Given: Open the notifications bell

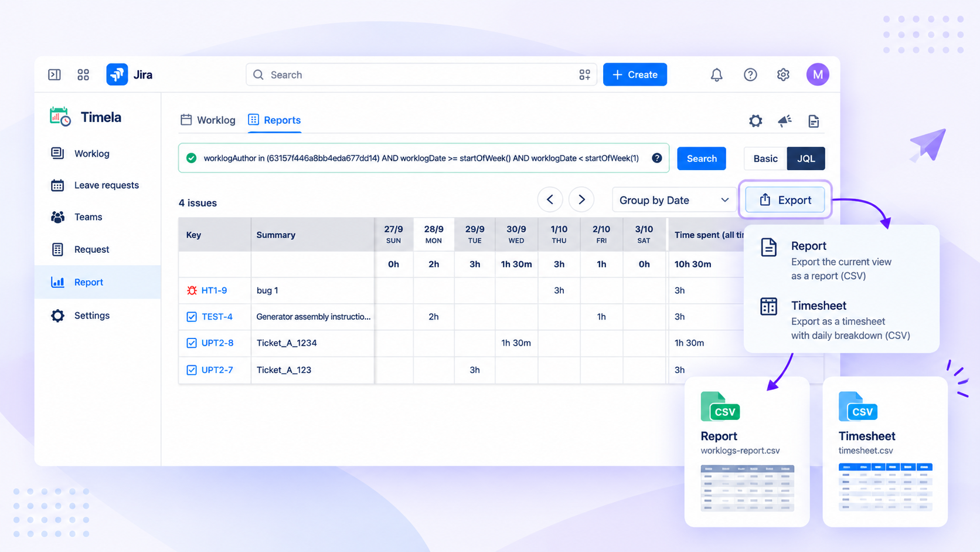Looking at the screenshot, I should pos(716,74).
